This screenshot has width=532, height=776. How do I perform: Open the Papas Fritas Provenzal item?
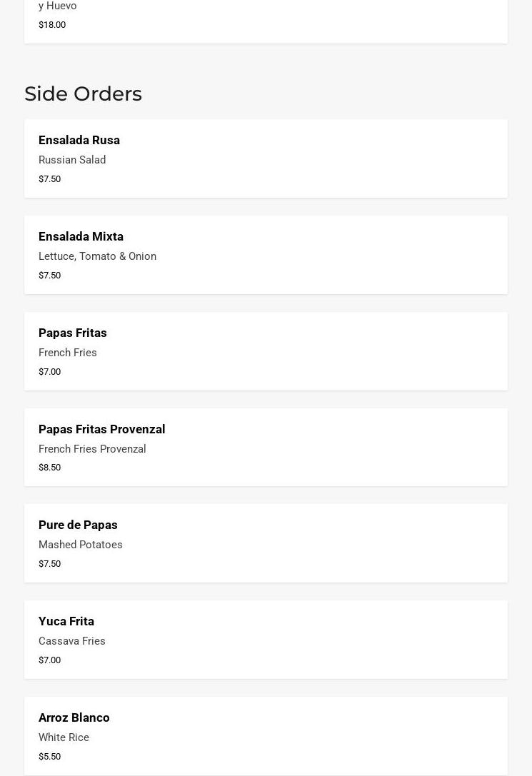click(266, 448)
